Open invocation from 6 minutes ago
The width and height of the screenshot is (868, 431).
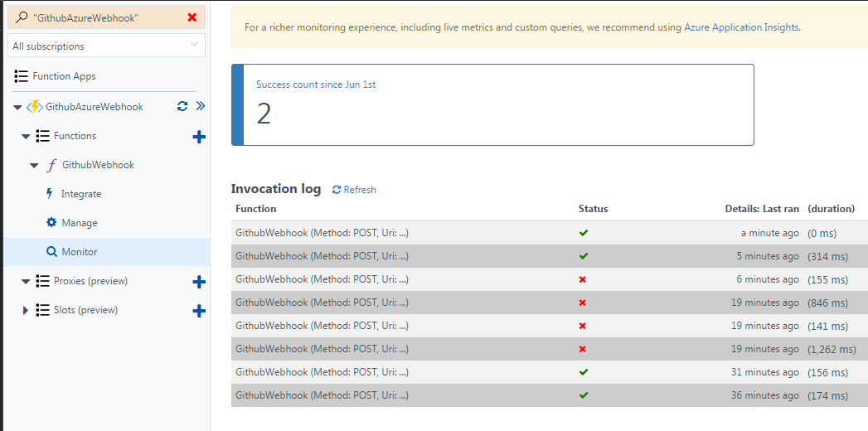coord(550,279)
